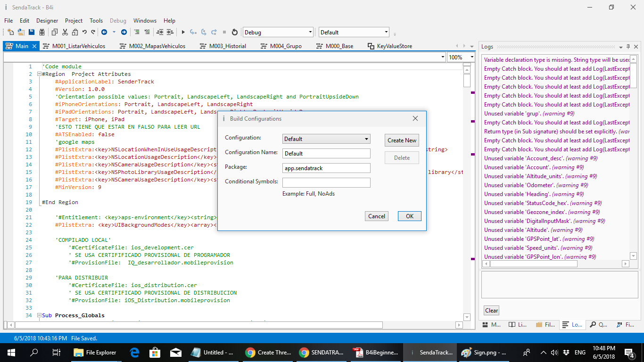Click the new file icon in the toolbar
The width and height of the screenshot is (644, 362).
click(x=10, y=33)
